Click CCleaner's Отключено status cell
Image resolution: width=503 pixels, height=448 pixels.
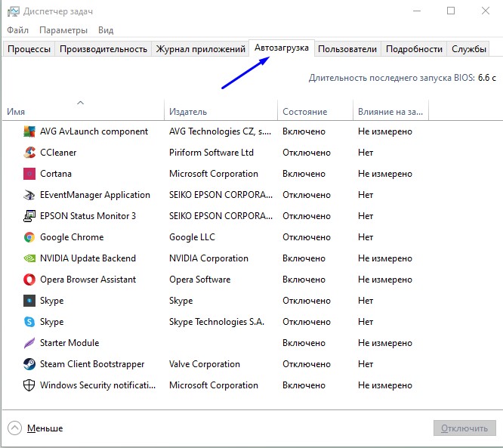pyautogui.click(x=307, y=153)
